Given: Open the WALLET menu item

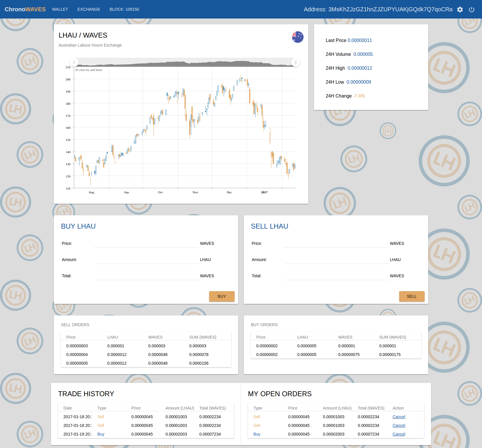Looking at the screenshot, I should 60,9.
